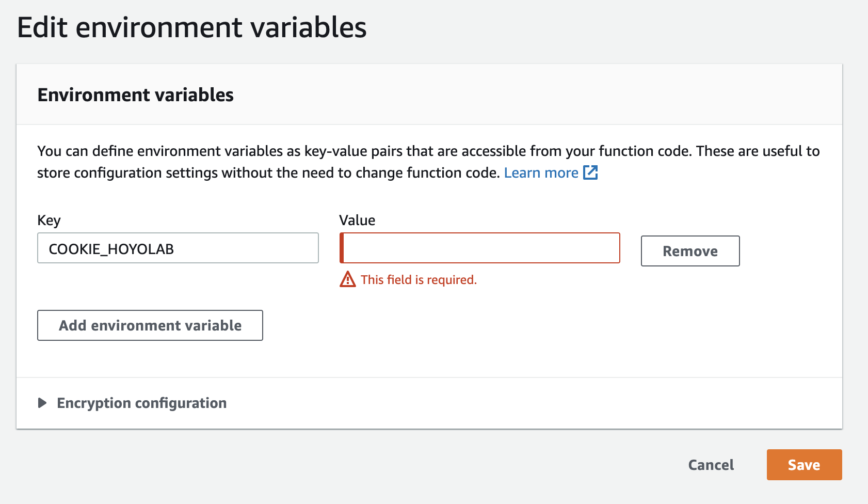Click the Edit environment variables page title
The width and height of the screenshot is (868, 504).
point(191,27)
